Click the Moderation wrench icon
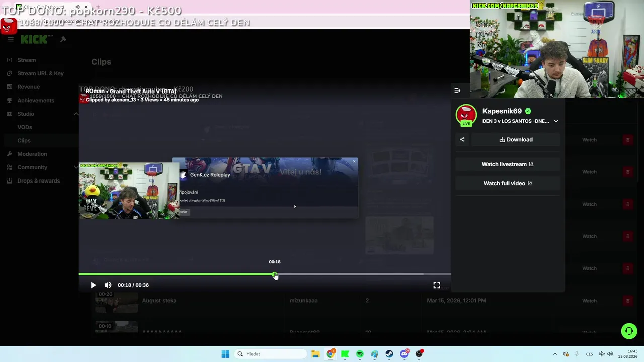This screenshot has width=644, height=362. coord(10,154)
